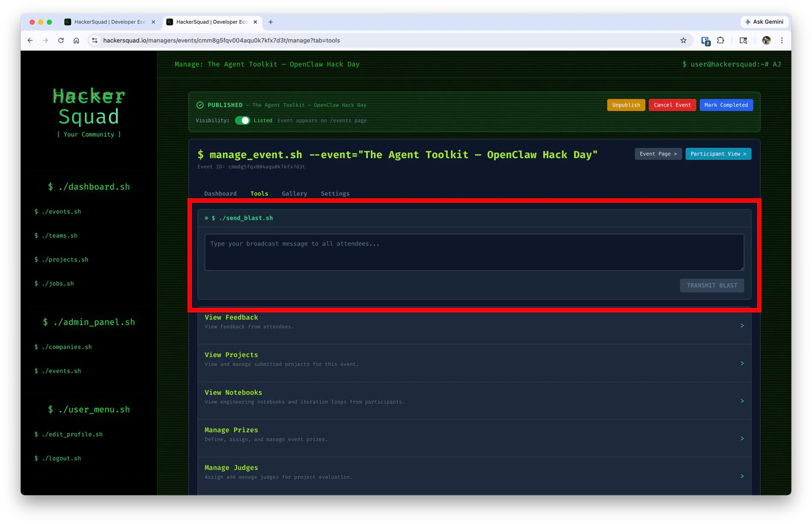Open Manage Prizes tool

(x=474, y=438)
